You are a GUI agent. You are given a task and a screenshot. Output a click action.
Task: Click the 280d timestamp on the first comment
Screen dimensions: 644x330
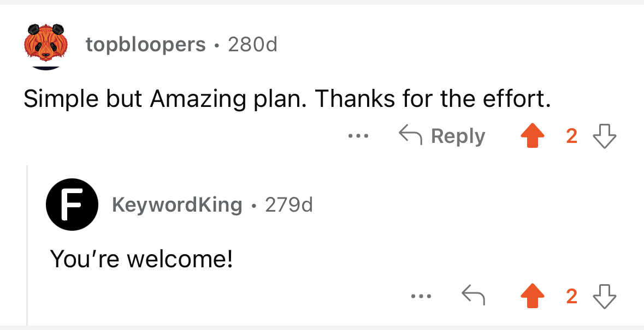[x=252, y=44]
